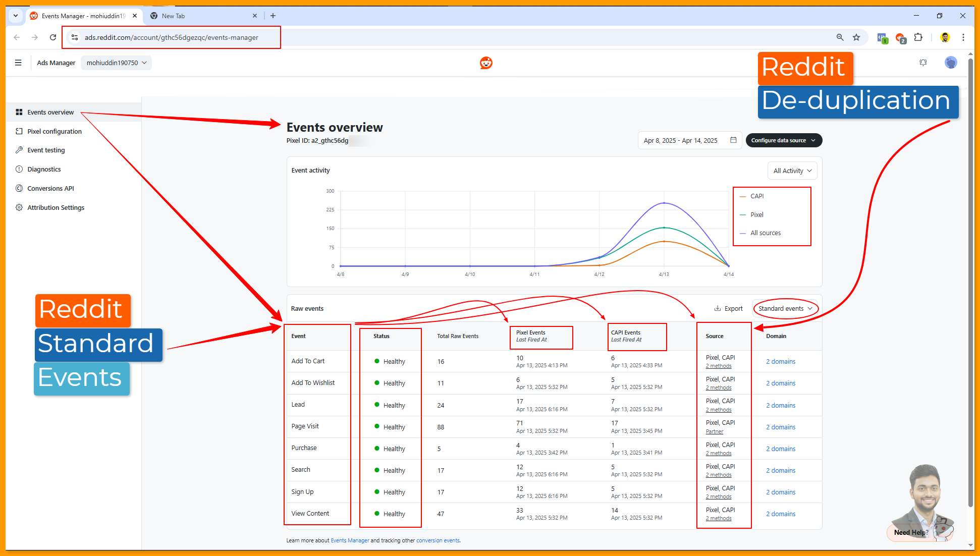Click the page vertical scrollbar

[970, 283]
